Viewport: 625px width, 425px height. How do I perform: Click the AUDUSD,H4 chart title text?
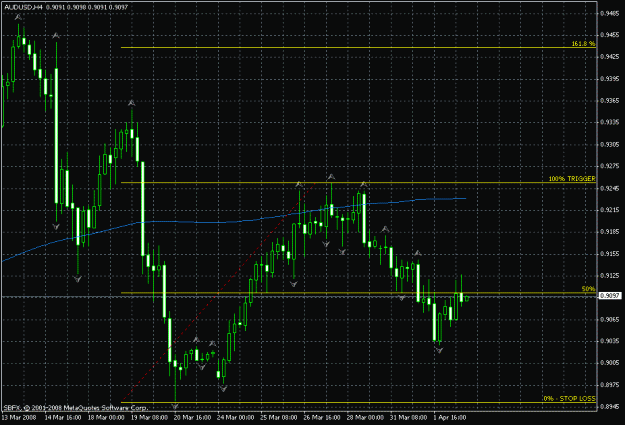point(23,7)
